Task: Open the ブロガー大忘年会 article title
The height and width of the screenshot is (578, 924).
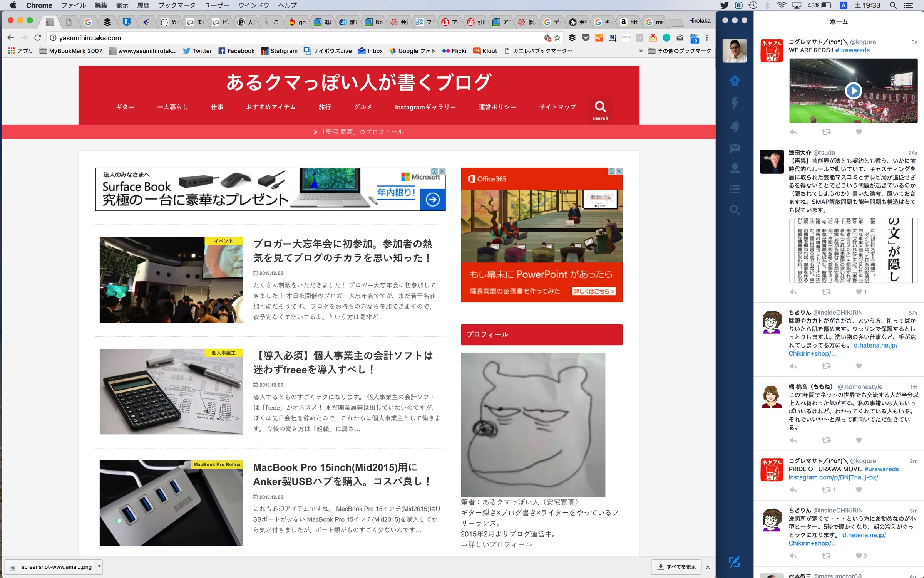Action: click(343, 251)
